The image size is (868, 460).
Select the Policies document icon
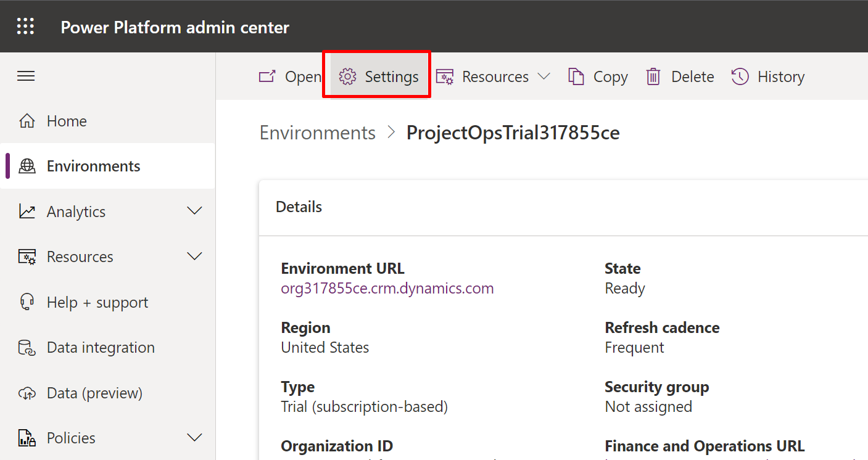pyautogui.click(x=26, y=438)
